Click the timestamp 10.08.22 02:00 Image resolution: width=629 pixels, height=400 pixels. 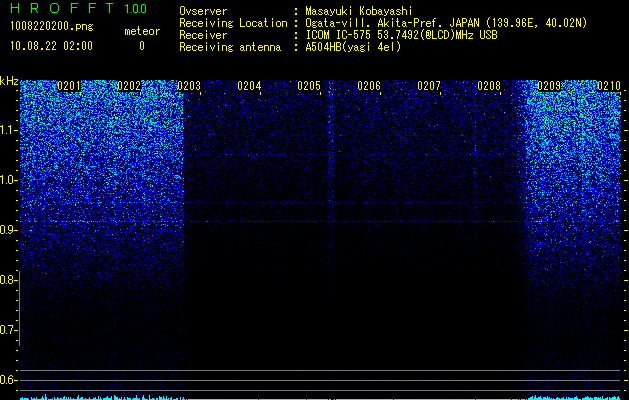pyautogui.click(x=51, y=46)
